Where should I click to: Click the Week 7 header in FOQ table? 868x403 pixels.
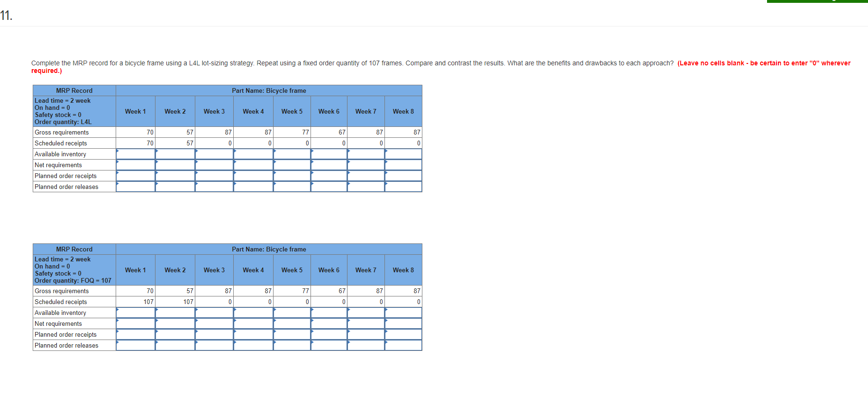[366, 270]
